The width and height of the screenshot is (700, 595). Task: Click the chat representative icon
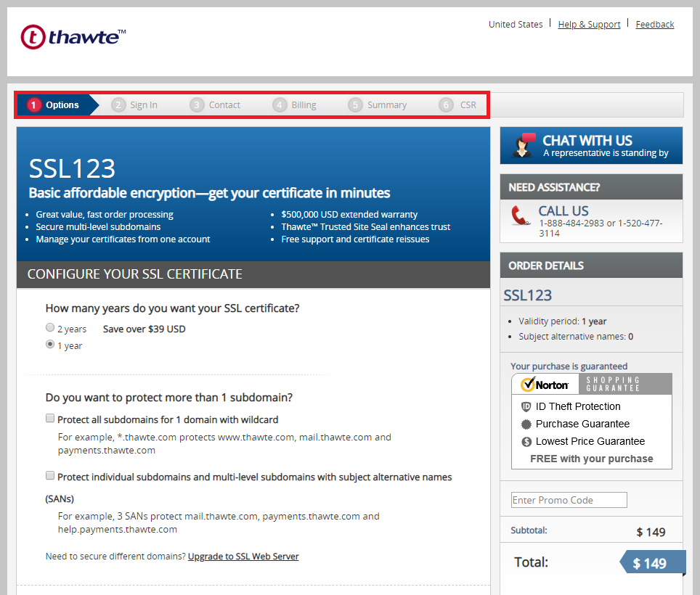pos(524,145)
